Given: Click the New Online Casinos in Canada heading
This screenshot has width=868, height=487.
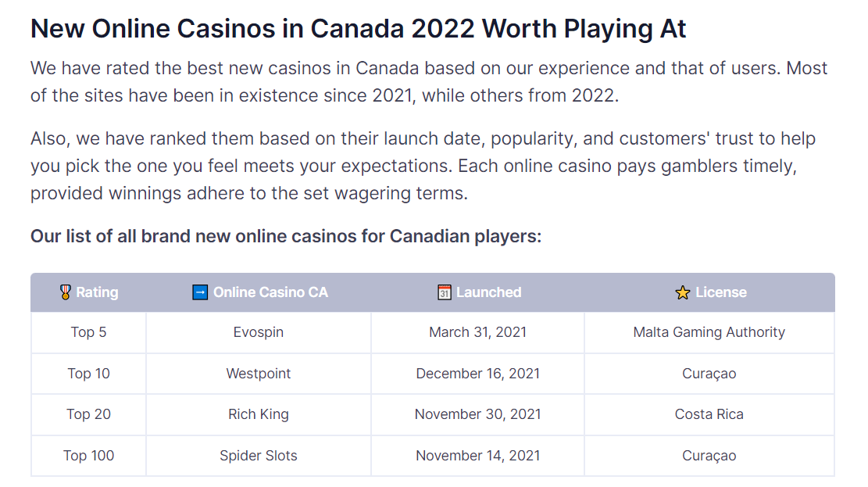Looking at the screenshot, I should click(358, 29).
